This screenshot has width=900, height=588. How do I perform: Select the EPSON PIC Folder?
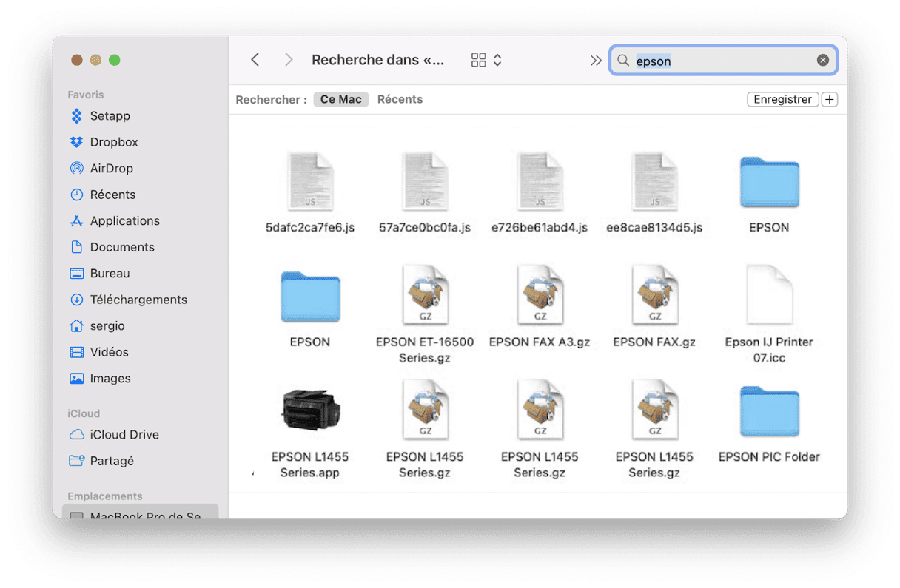click(769, 411)
